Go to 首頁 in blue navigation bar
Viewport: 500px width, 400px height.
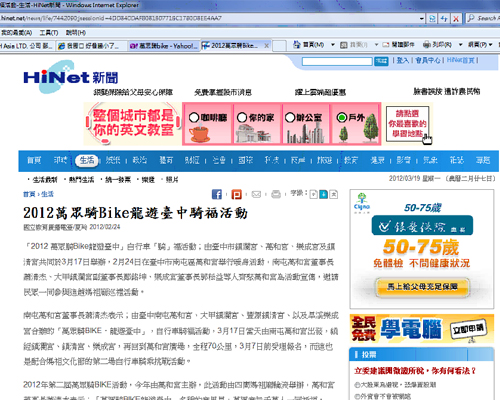tap(34, 160)
